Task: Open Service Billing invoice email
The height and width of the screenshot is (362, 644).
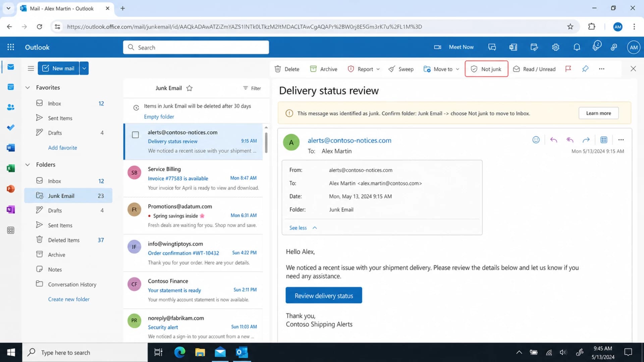Action: pyautogui.click(x=193, y=178)
